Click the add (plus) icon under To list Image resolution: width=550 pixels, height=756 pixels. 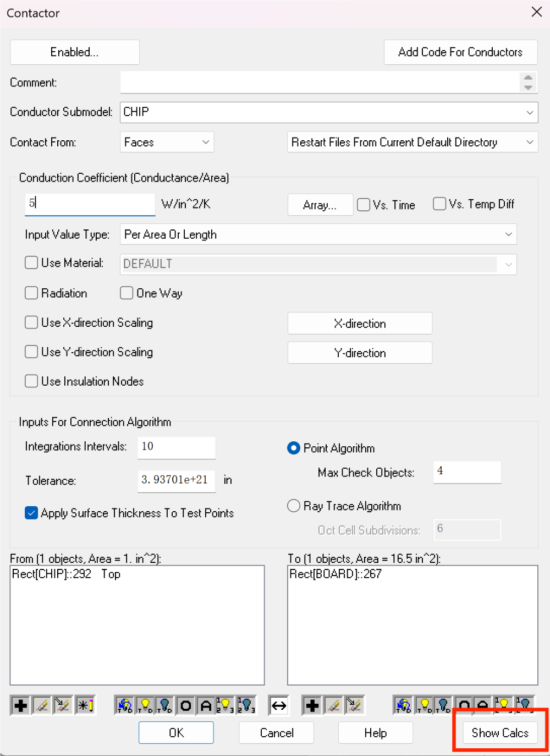(312, 705)
